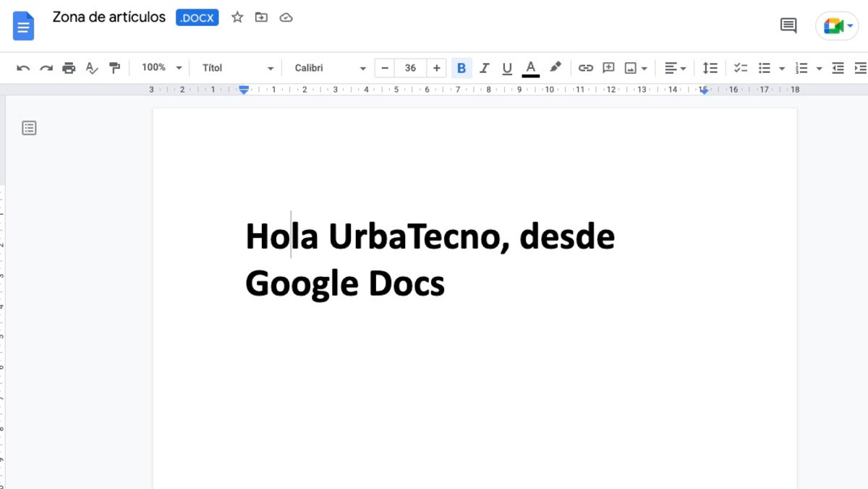The height and width of the screenshot is (489, 868).
Task: Open the comment history icon
Action: pos(788,25)
